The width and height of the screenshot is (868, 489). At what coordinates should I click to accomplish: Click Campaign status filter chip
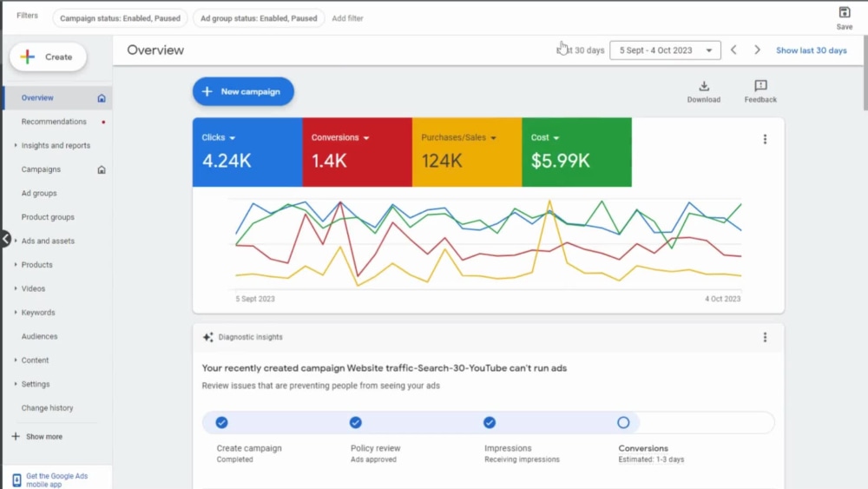pos(120,18)
